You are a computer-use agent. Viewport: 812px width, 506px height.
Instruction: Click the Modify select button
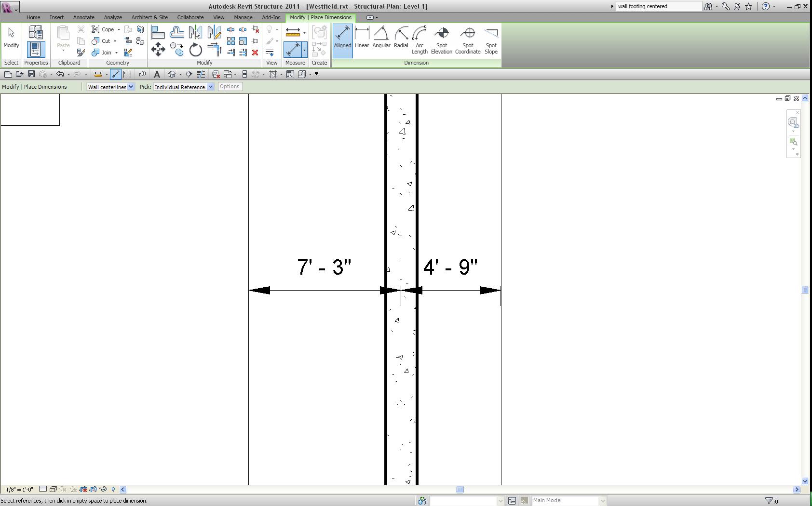coord(11,38)
